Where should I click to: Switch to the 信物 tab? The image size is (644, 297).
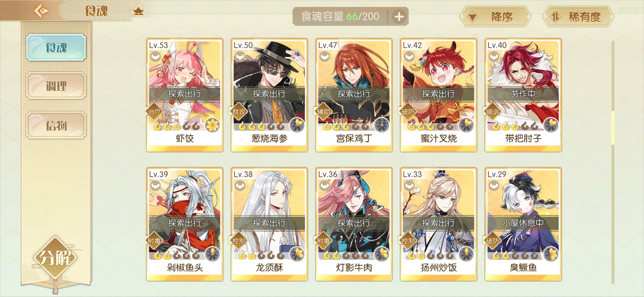coord(56,125)
